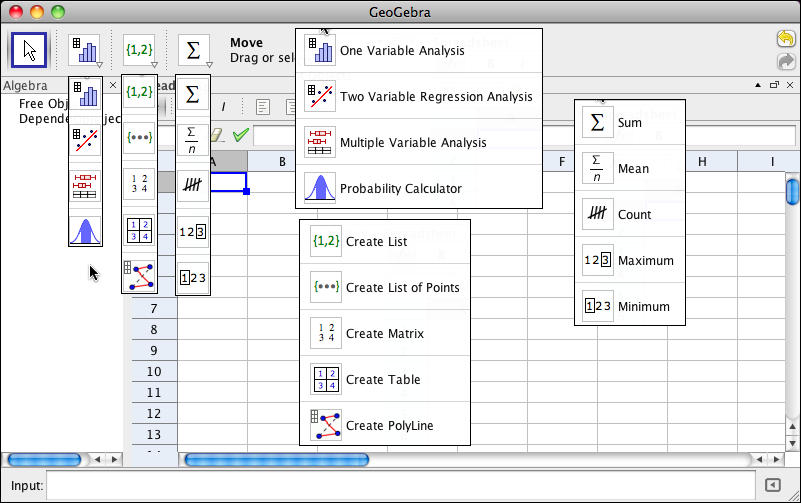Select the Move arrow tool
The height and width of the screenshot is (503, 801).
(x=30, y=49)
